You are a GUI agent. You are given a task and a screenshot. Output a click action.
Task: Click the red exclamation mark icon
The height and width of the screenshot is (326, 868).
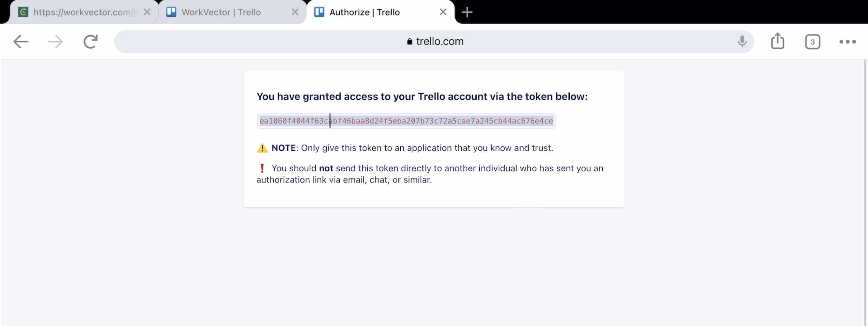(x=262, y=168)
